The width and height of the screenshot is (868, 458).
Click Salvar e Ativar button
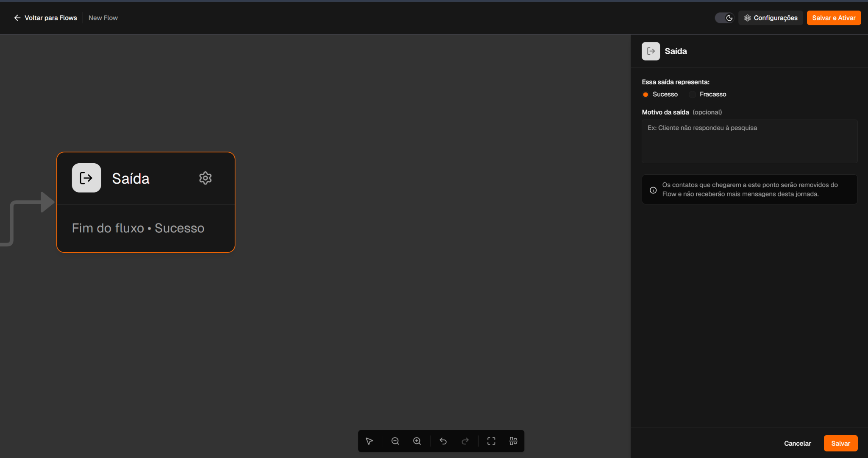pos(834,18)
